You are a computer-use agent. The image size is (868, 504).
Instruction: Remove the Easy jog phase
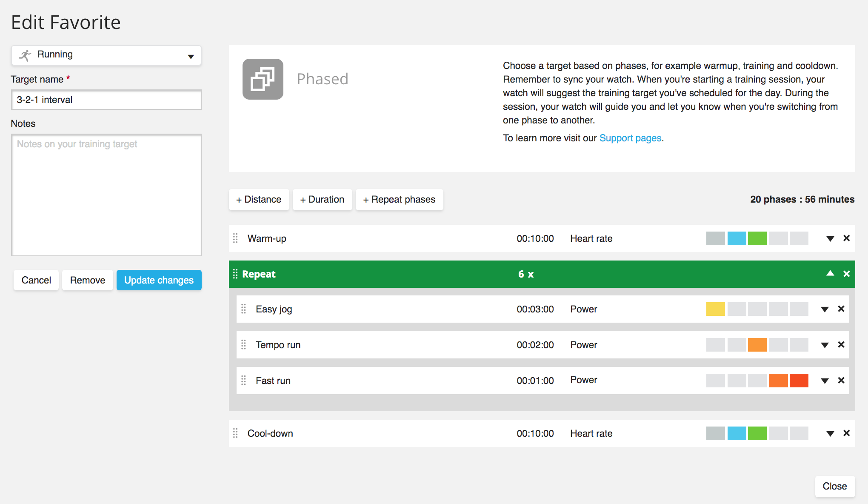(x=841, y=309)
